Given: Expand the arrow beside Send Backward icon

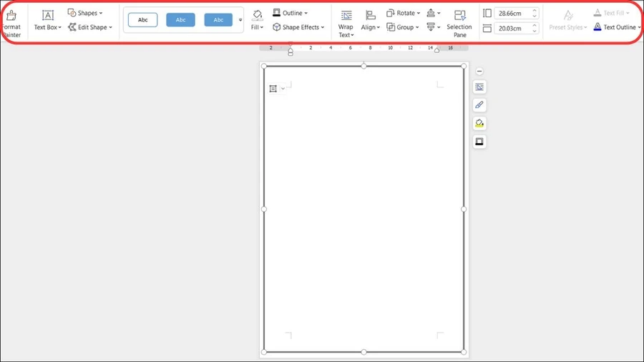Looking at the screenshot, I should [439, 27].
